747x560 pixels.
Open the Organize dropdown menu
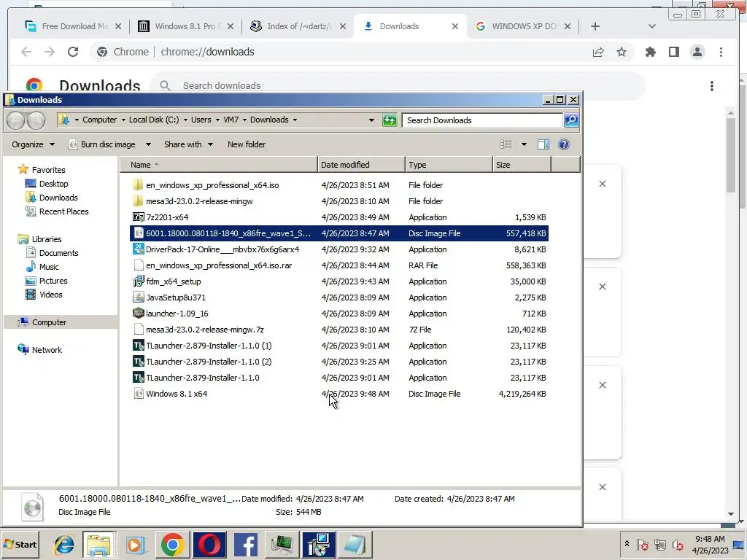point(33,144)
